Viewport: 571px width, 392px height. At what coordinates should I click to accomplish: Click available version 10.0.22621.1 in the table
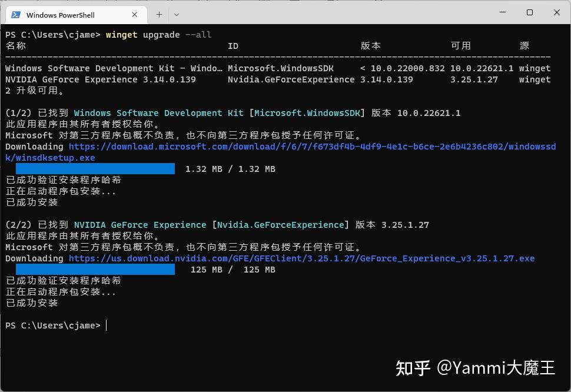[x=482, y=68]
